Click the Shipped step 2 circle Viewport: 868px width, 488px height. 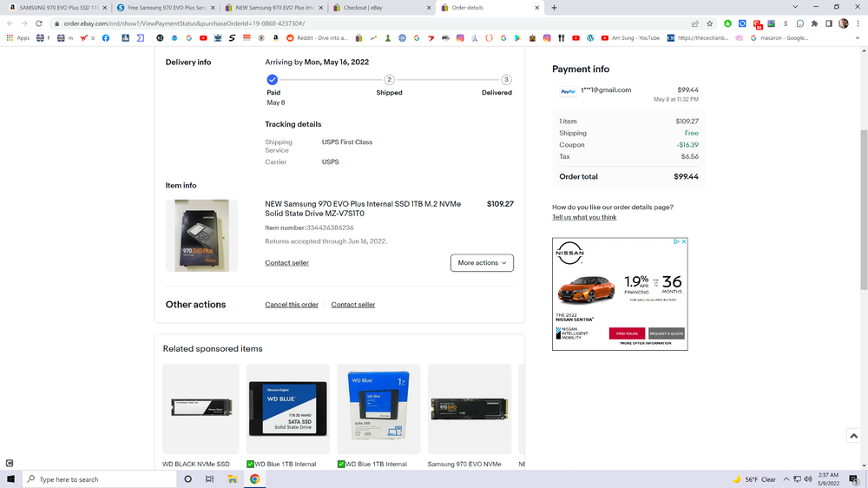pos(389,79)
